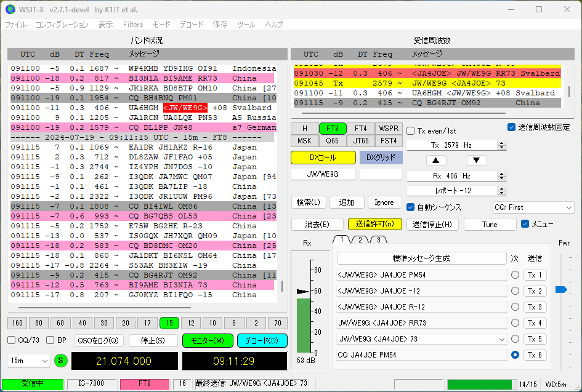
Task: Select message tab 1
Action: pyautogui.click(x=342, y=239)
